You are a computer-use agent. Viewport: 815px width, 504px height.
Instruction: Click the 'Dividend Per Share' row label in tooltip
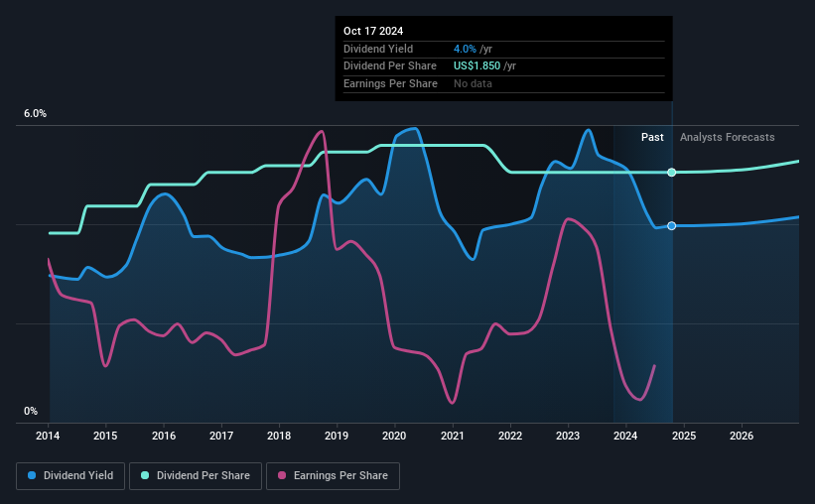click(390, 66)
